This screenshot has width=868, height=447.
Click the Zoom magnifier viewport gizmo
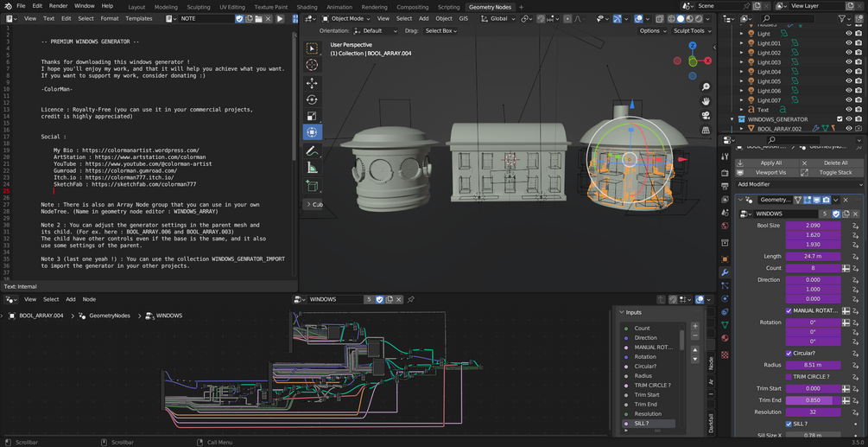[x=706, y=87]
